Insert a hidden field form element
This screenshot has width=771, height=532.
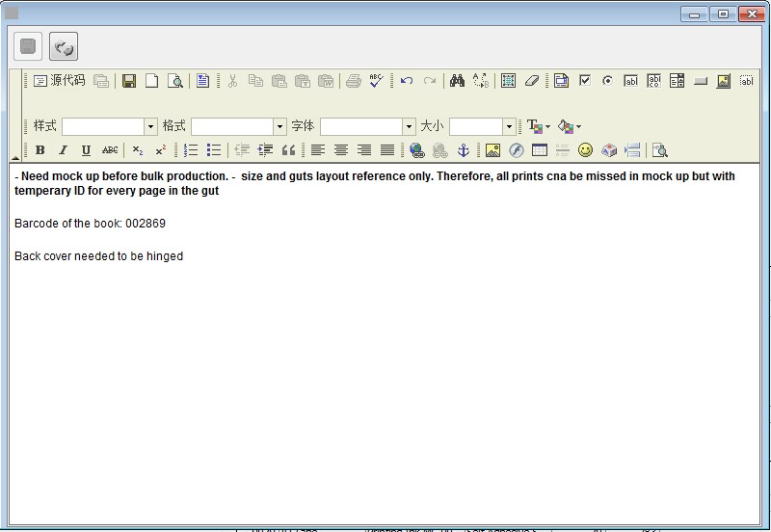point(746,81)
